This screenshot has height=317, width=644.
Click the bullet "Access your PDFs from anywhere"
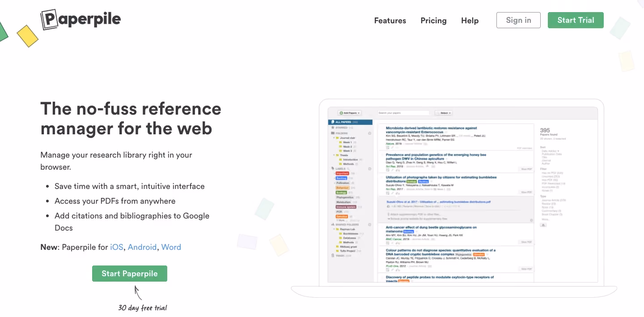[115, 201]
